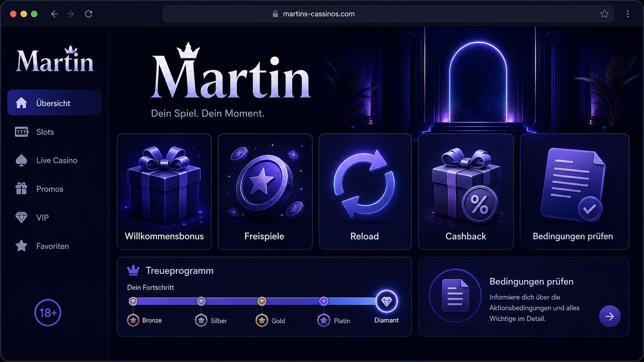The height and width of the screenshot is (362, 644).
Task: Click the Martin logo in sidebar
Action: [x=55, y=59]
